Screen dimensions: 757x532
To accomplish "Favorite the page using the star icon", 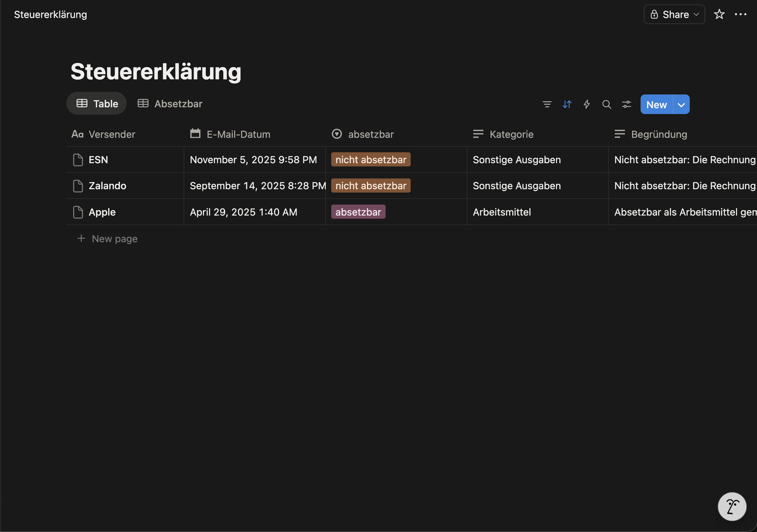I will pos(719,14).
